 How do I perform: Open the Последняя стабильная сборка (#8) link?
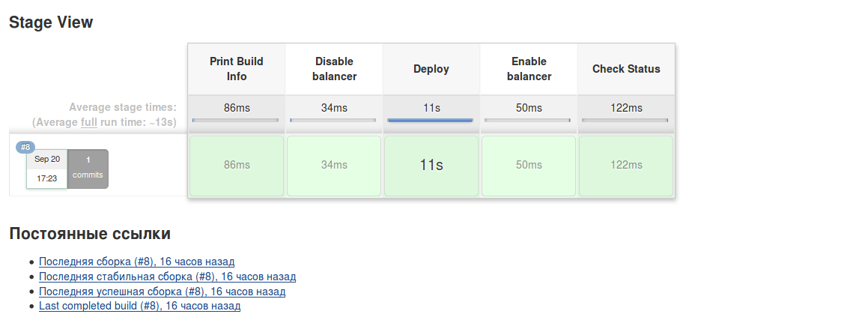[x=167, y=277]
